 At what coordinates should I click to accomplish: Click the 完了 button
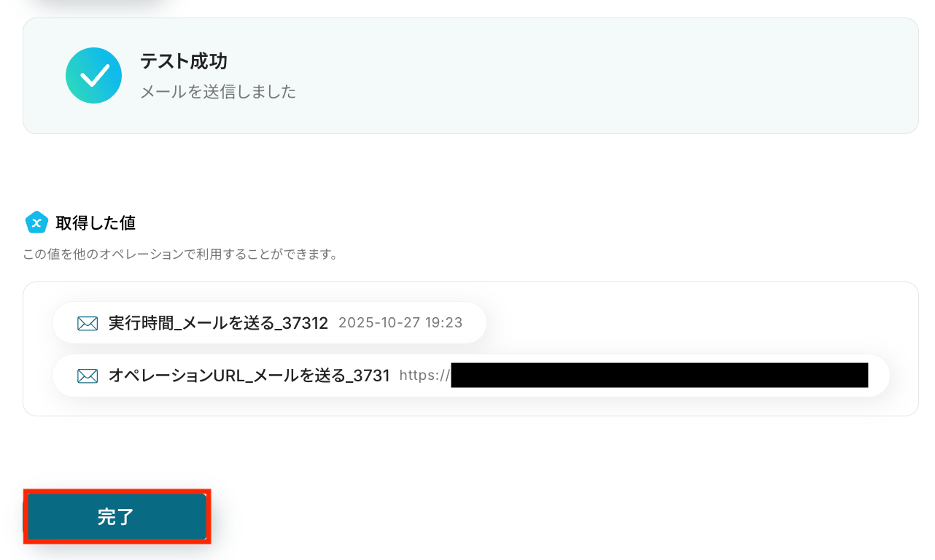[x=117, y=516]
